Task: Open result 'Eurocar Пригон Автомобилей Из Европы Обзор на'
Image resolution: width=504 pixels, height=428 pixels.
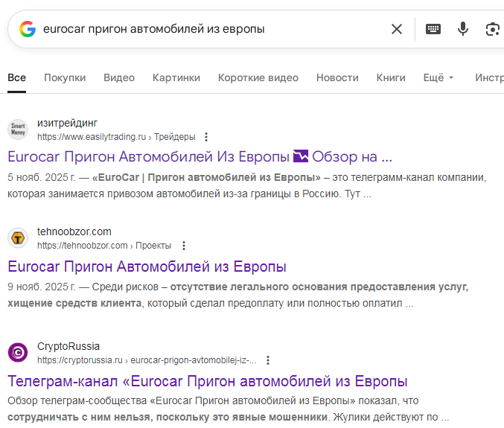Action: click(200, 157)
